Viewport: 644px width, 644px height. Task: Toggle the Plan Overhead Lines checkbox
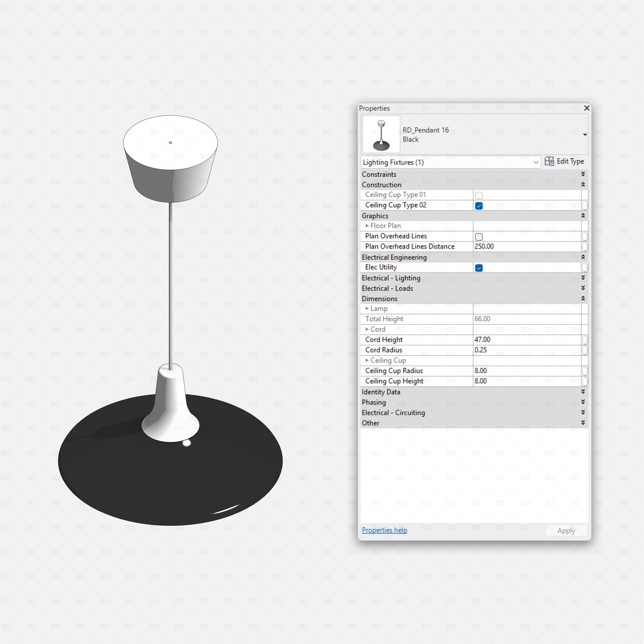[479, 237]
